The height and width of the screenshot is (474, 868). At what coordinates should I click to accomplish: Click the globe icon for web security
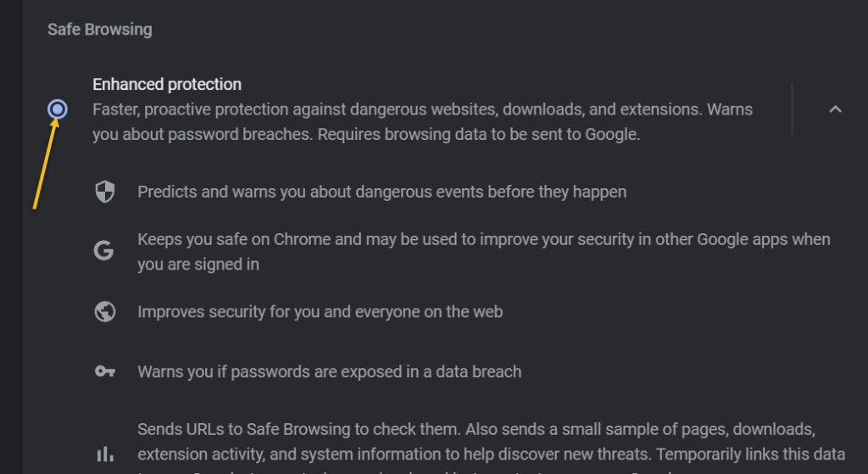[x=104, y=312]
